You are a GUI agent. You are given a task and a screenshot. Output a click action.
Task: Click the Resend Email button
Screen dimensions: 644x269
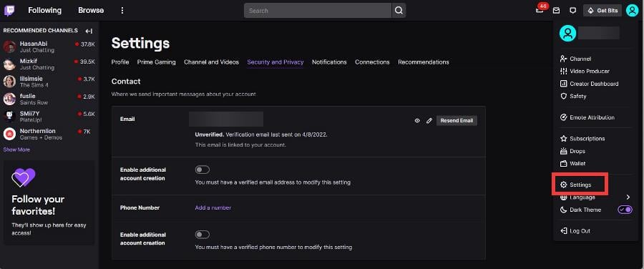click(x=457, y=121)
